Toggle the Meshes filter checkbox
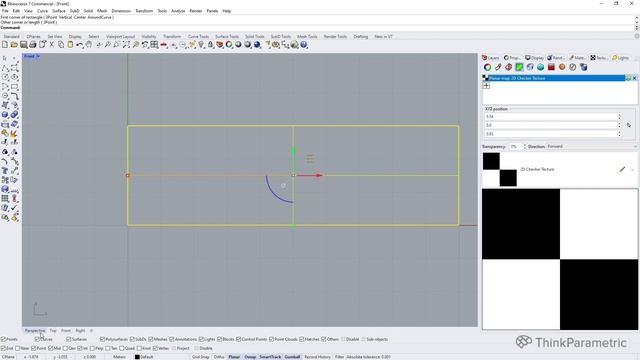The height and width of the screenshot is (360, 640). click(151, 339)
